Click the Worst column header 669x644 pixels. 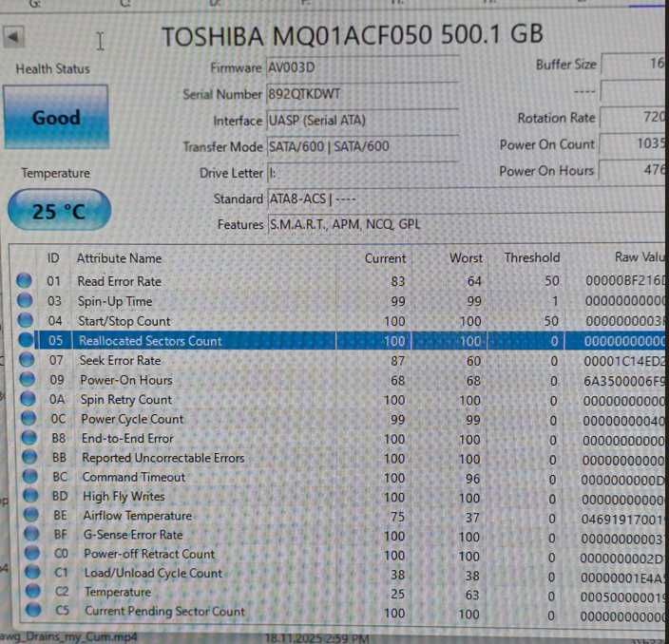point(466,258)
